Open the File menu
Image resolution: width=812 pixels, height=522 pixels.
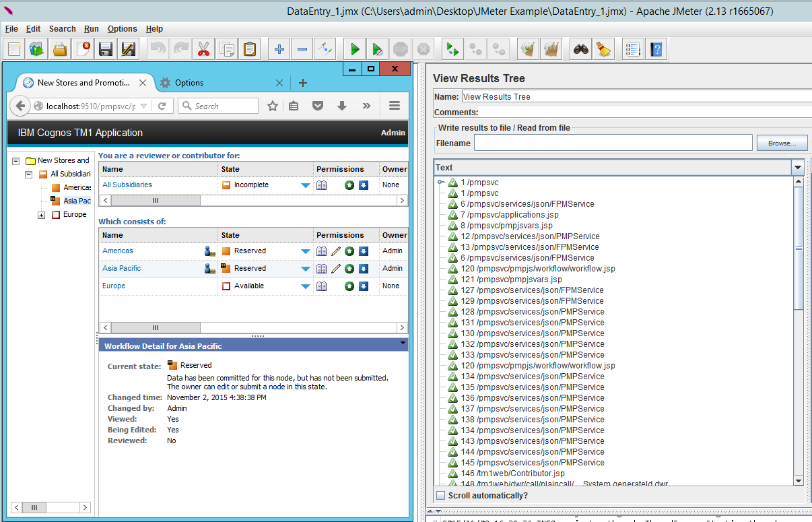(11, 29)
